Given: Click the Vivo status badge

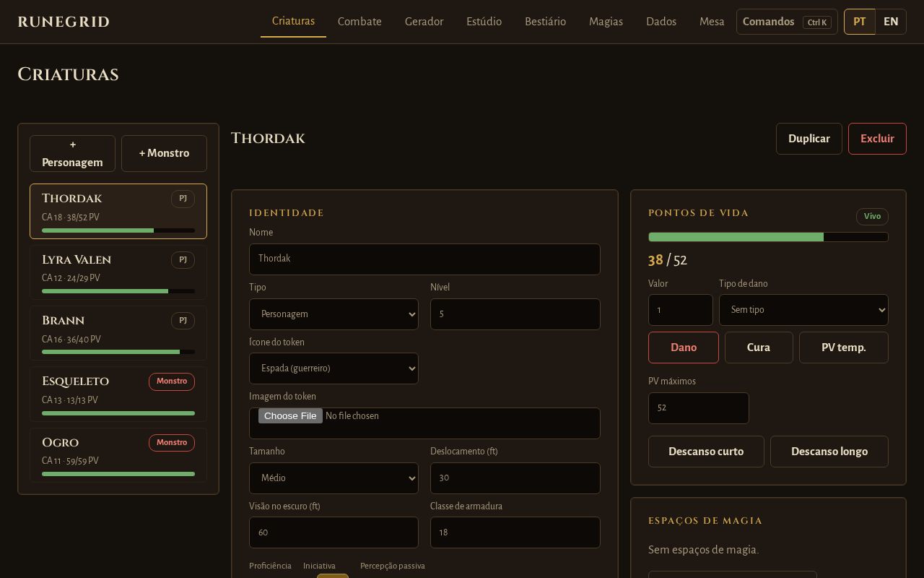Looking at the screenshot, I should pyautogui.click(x=872, y=217).
